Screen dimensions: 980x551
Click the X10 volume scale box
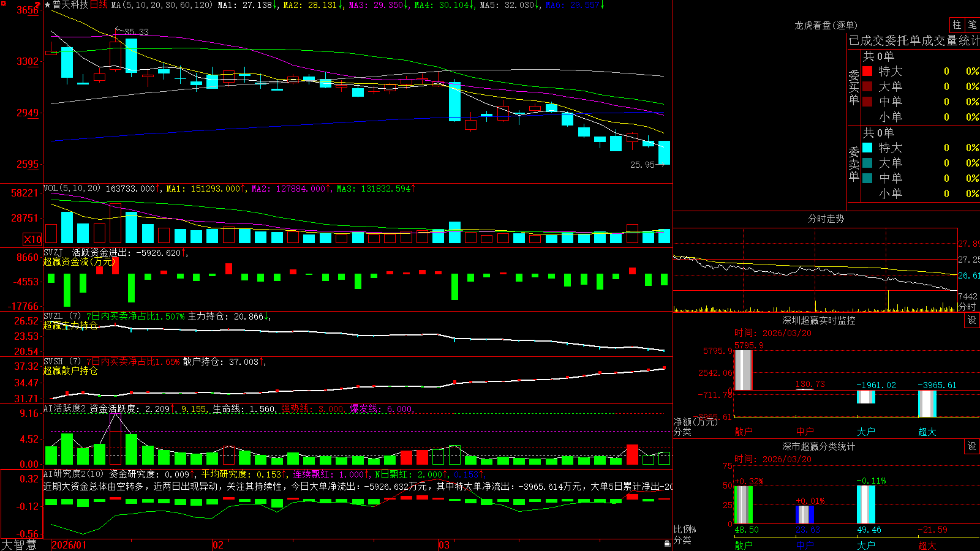coord(32,239)
